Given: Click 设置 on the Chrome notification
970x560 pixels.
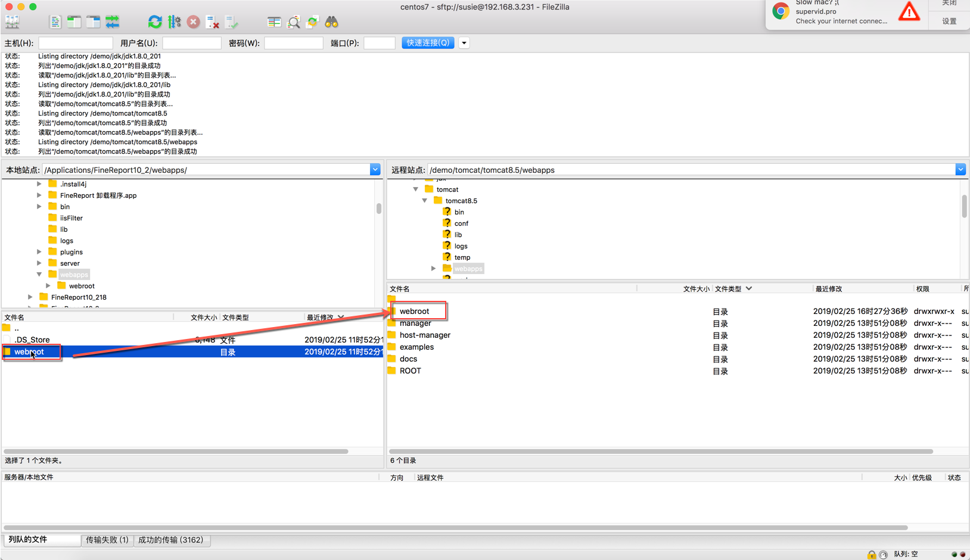Looking at the screenshot, I should (x=949, y=21).
